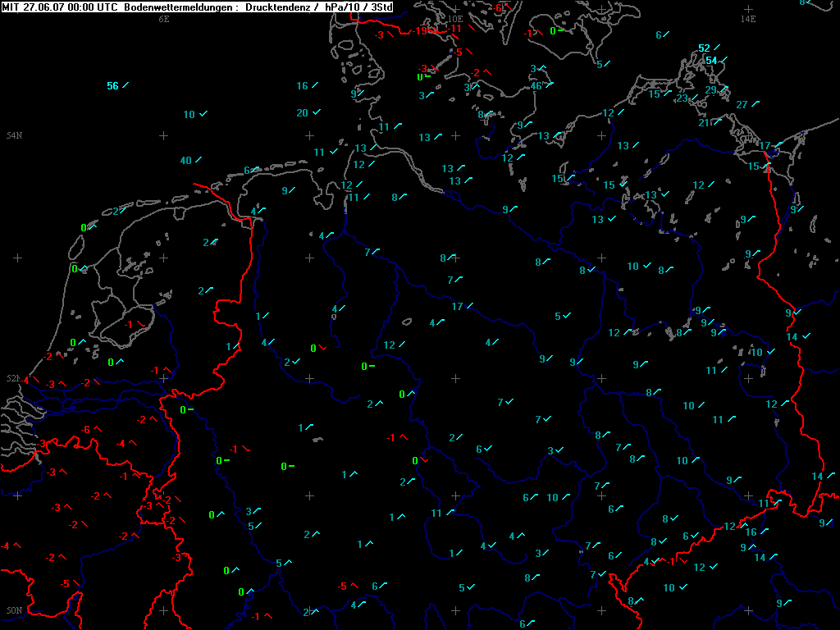Image resolution: width=840 pixels, height=630 pixels.
Task: Select the station reading 29
Action: pos(710,90)
